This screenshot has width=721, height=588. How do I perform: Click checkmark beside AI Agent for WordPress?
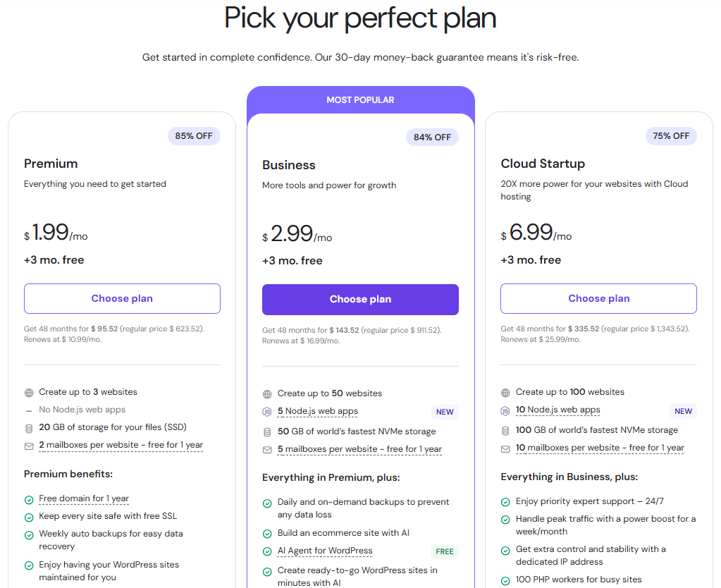click(x=267, y=552)
